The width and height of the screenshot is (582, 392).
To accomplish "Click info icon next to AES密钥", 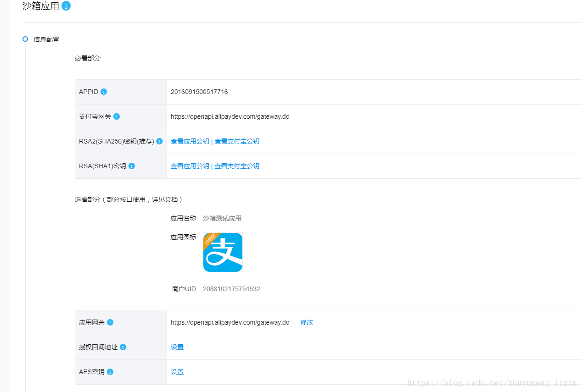I will click(110, 372).
